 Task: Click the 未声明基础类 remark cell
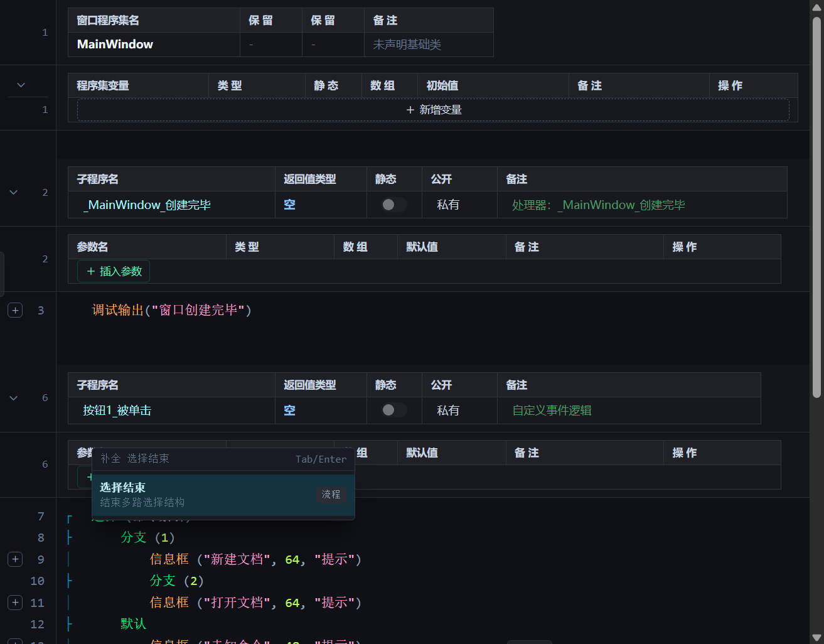click(429, 45)
